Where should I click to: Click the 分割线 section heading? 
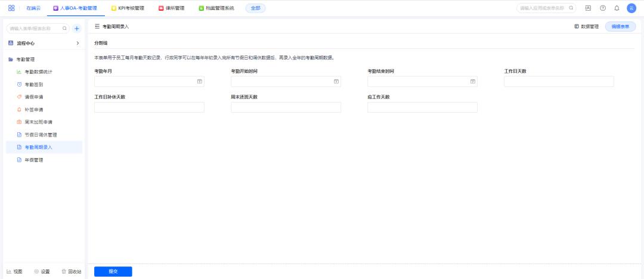[x=101, y=43]
